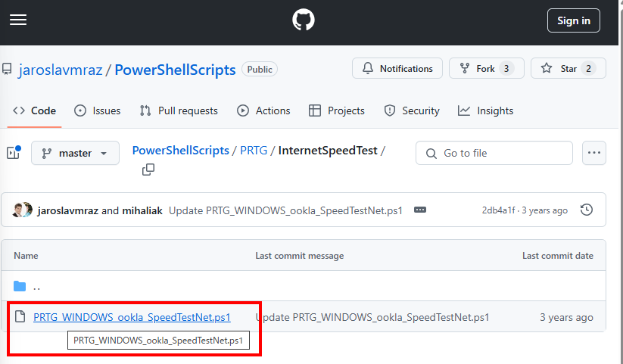Image resolution: width=623 pixels, height=364 pixels.
Task: Focus the Go to file search box
Action: click(x=494, y=153)
